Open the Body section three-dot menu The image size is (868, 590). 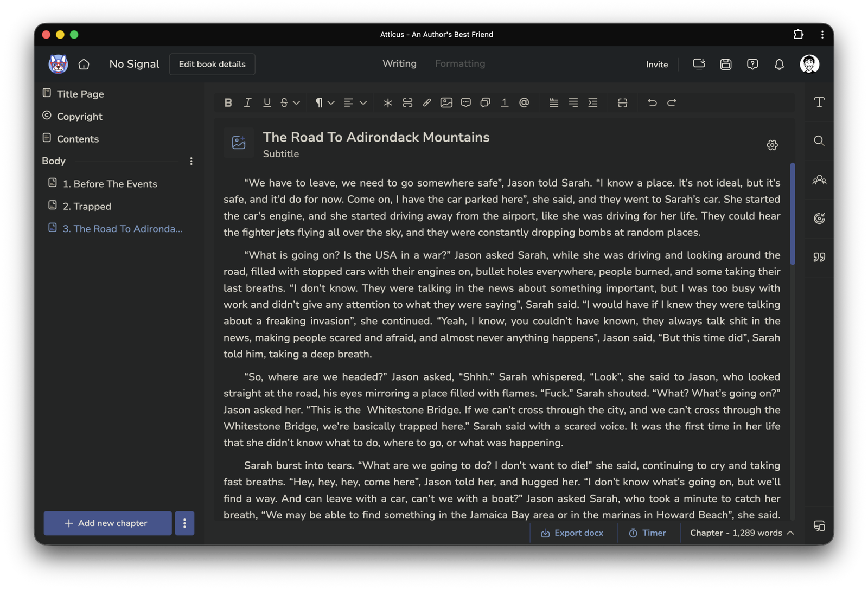191,161
